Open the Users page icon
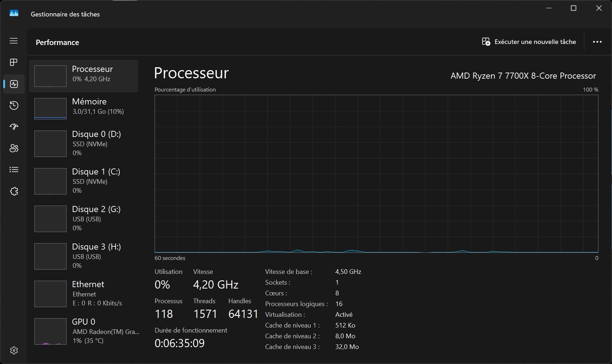The height and width of the screenshot is (364, 612). [14, 148]
